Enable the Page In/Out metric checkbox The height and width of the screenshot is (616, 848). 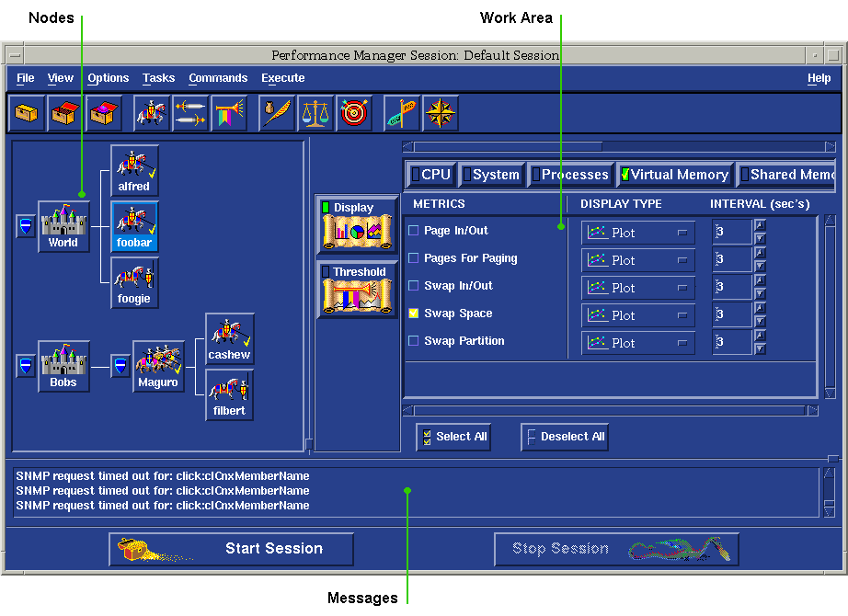414,231
